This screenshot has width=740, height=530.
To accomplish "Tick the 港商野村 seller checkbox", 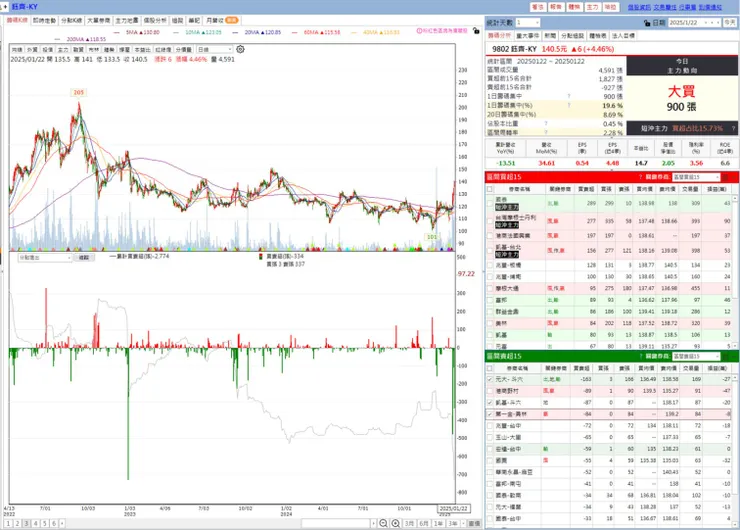I will coord(490,391).
